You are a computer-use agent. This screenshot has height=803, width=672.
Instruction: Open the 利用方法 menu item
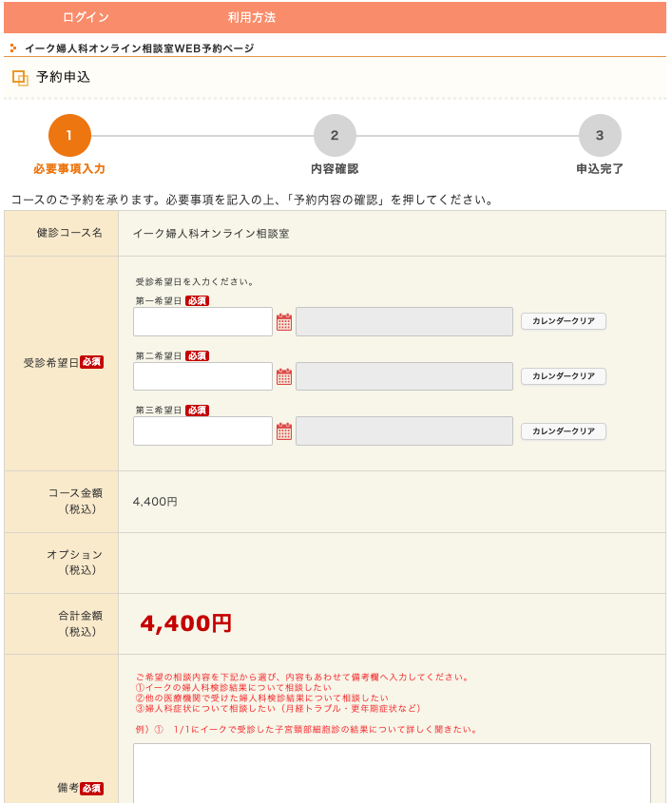click(251, 17)
